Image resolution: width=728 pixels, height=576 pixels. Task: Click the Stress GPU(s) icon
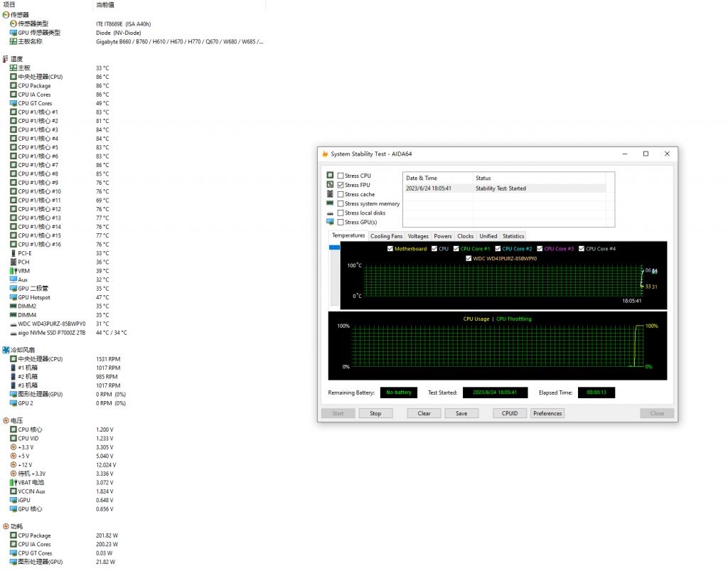pyautogui.click(x=328, y=222)
